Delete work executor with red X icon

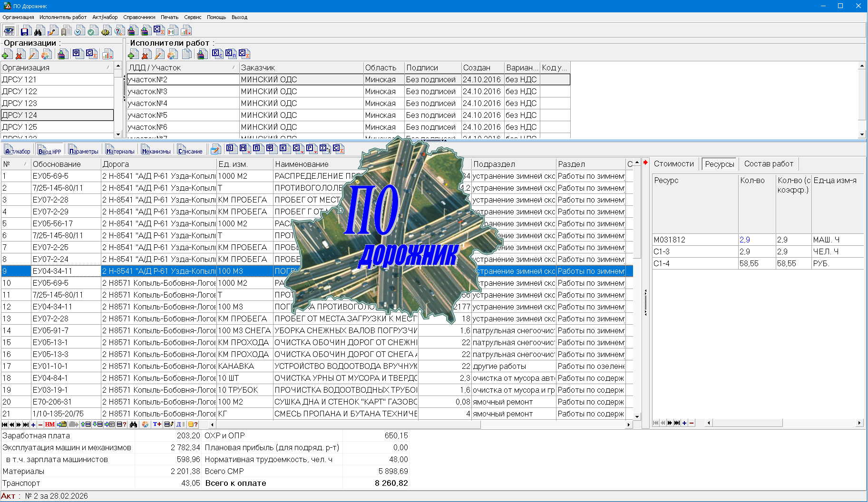pyautogui.click(x=147, y=55)
